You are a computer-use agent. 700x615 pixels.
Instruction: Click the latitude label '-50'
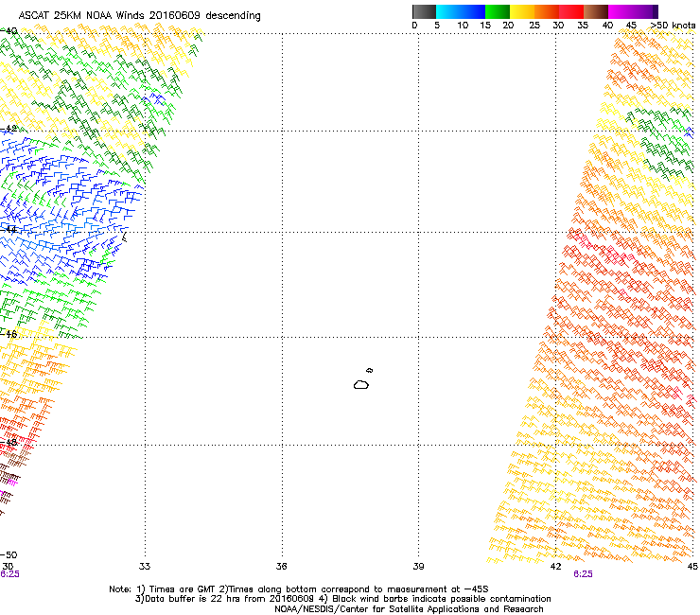click(x=9, y=555)
